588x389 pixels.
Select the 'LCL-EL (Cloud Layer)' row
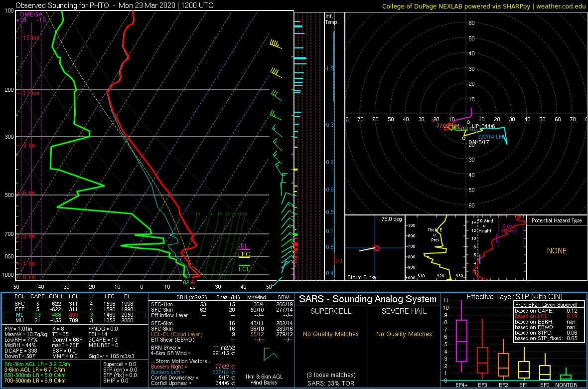tap(221, 334)
